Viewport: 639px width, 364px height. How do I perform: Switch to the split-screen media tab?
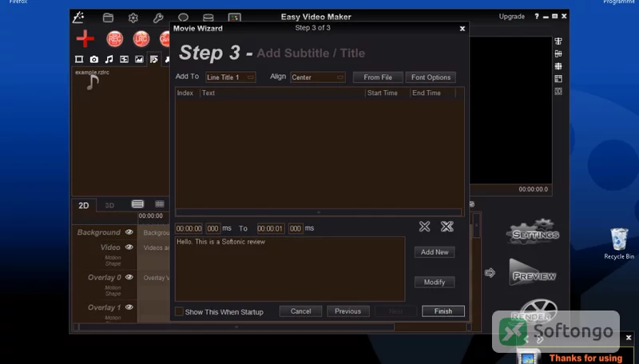(x=124, y=59)
